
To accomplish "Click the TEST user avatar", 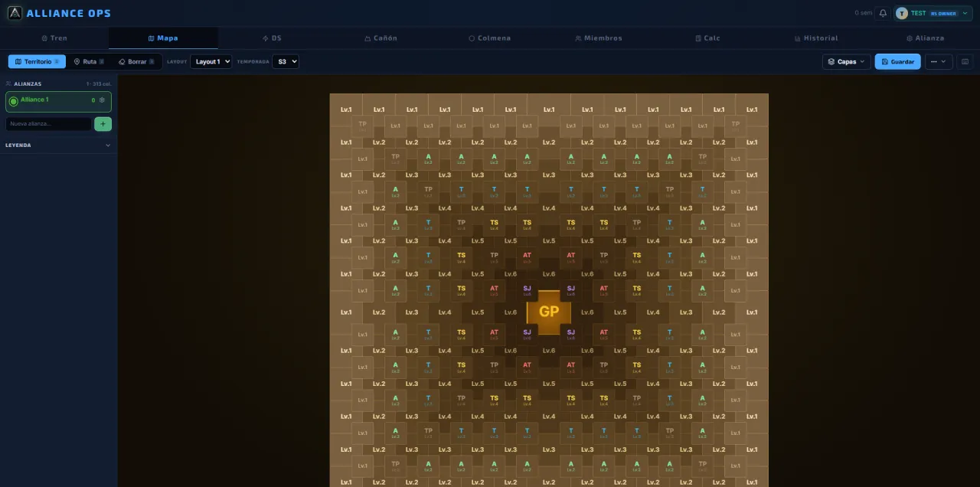I will tap(901, 13).
